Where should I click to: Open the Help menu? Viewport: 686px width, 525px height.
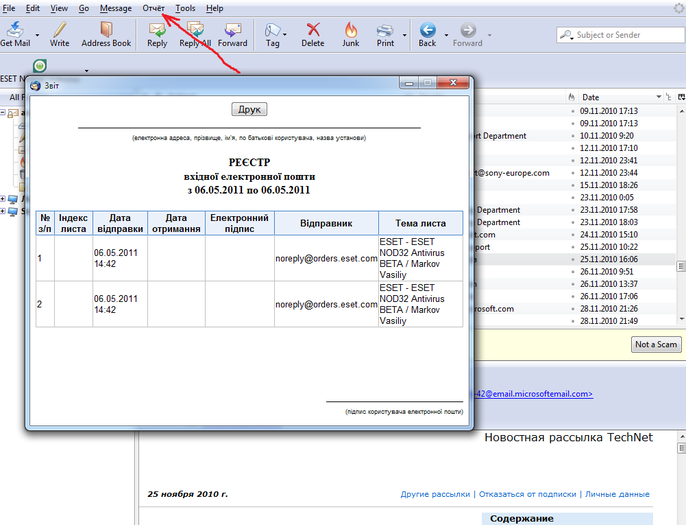(214, 8)
